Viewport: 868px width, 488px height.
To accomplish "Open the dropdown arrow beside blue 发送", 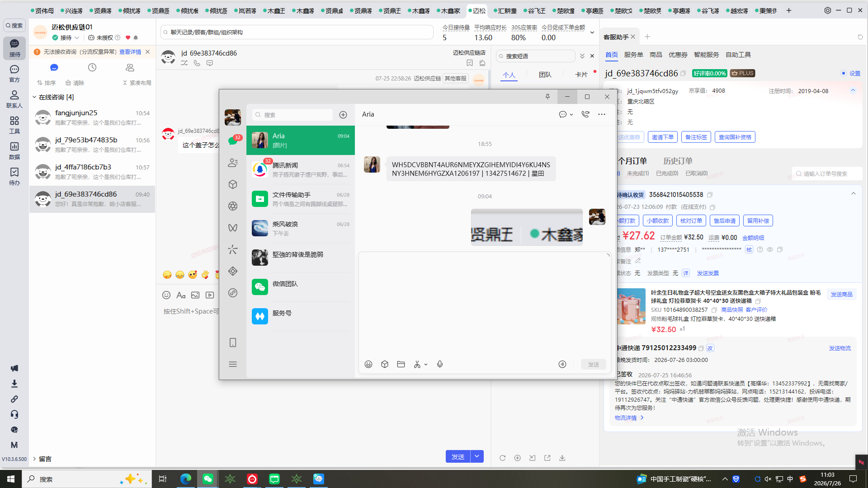I will point(477,456).
